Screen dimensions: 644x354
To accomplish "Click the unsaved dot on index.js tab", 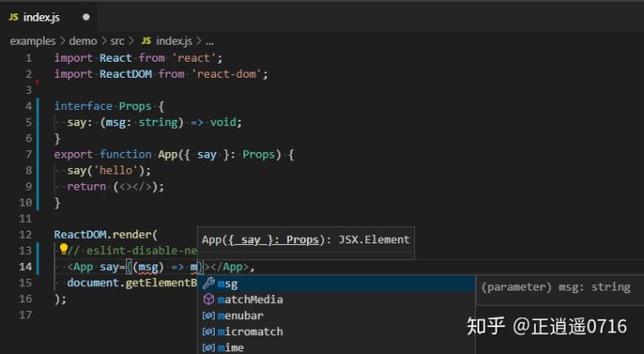I will 86,17.
